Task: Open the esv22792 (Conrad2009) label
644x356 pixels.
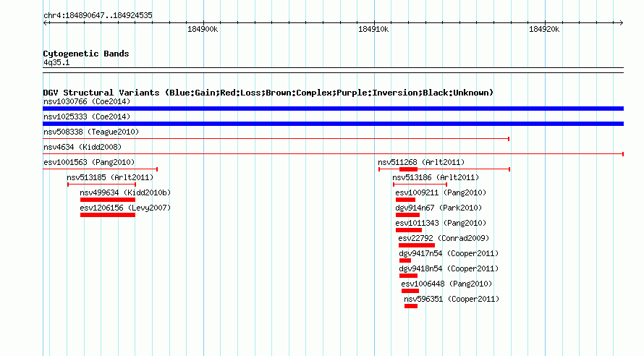Action: (444, 238)
